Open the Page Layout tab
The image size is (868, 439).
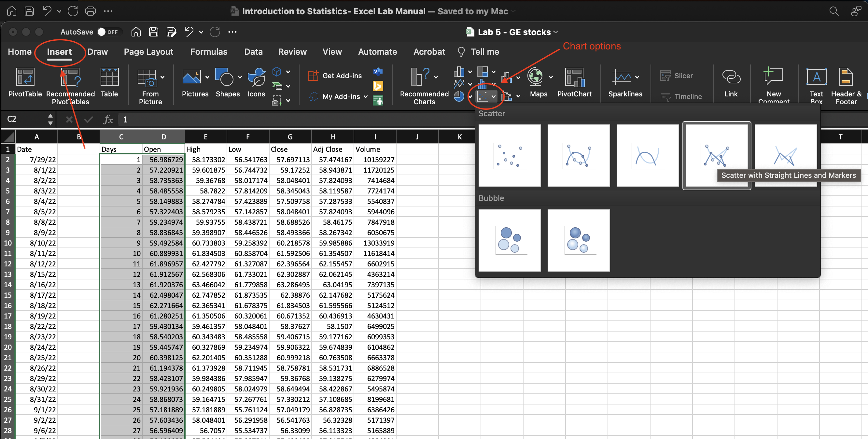(x=148, y=51)
